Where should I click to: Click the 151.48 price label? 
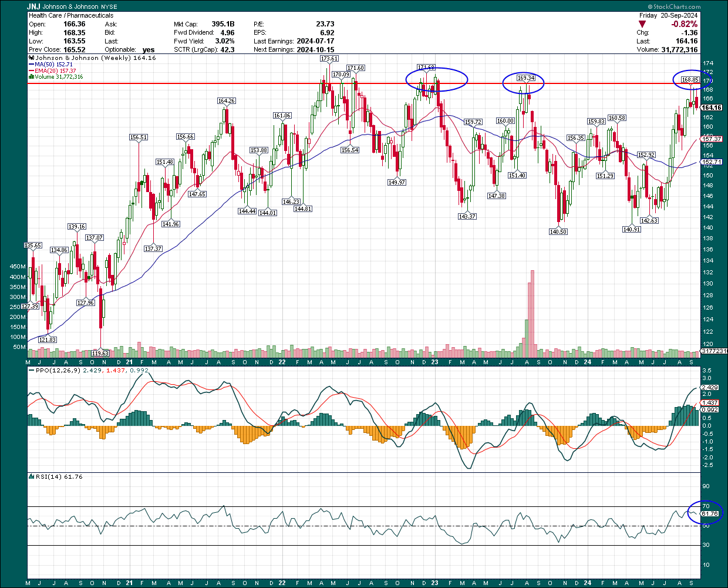coord(165,162)
